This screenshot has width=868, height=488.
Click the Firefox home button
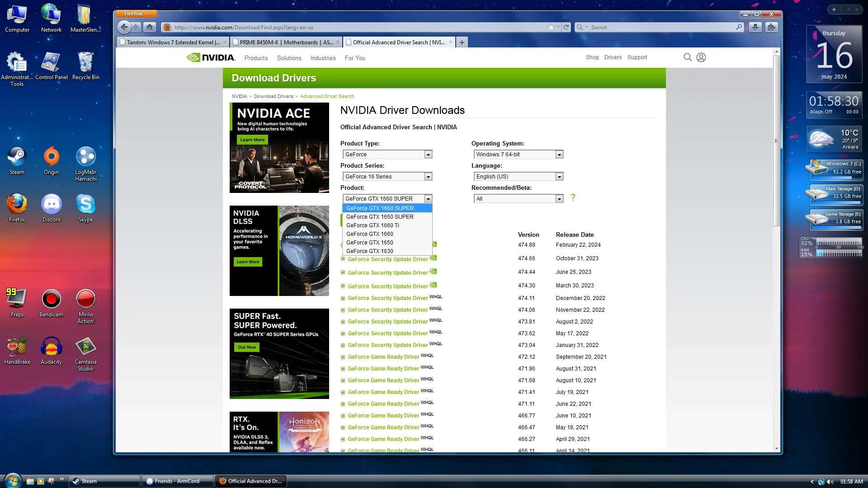pos(150,27)
